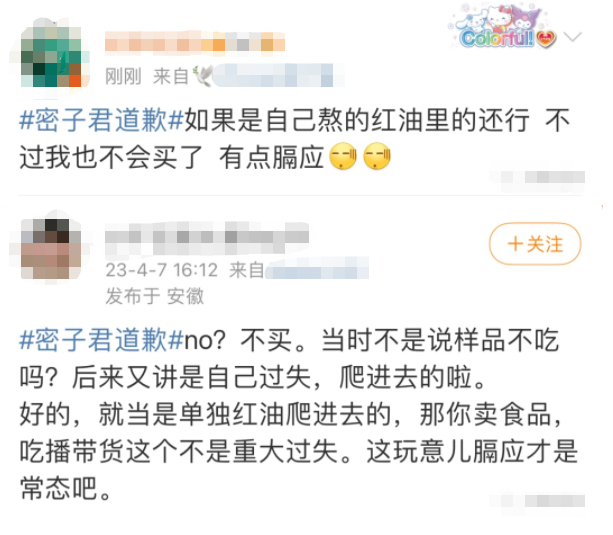
Task: Expand the first post's chevron menu
Action: [573, 37]
